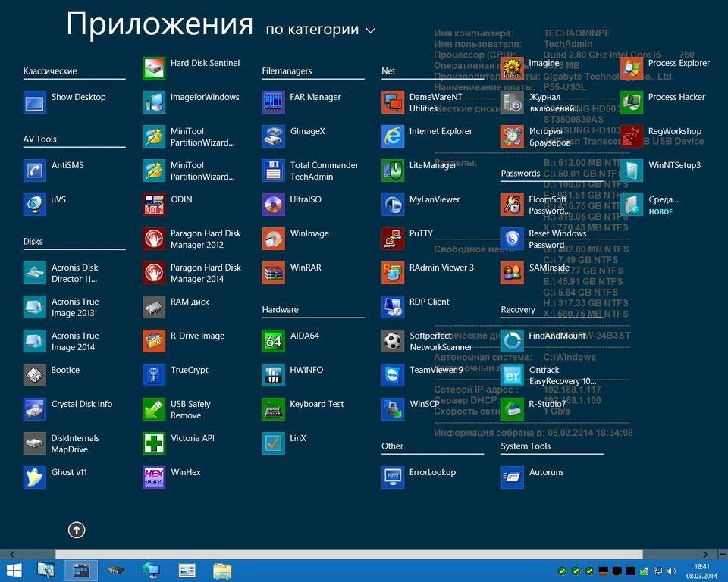728x582 pixels.
Task: Select the System Tools category header
Action: click(526, 446)
